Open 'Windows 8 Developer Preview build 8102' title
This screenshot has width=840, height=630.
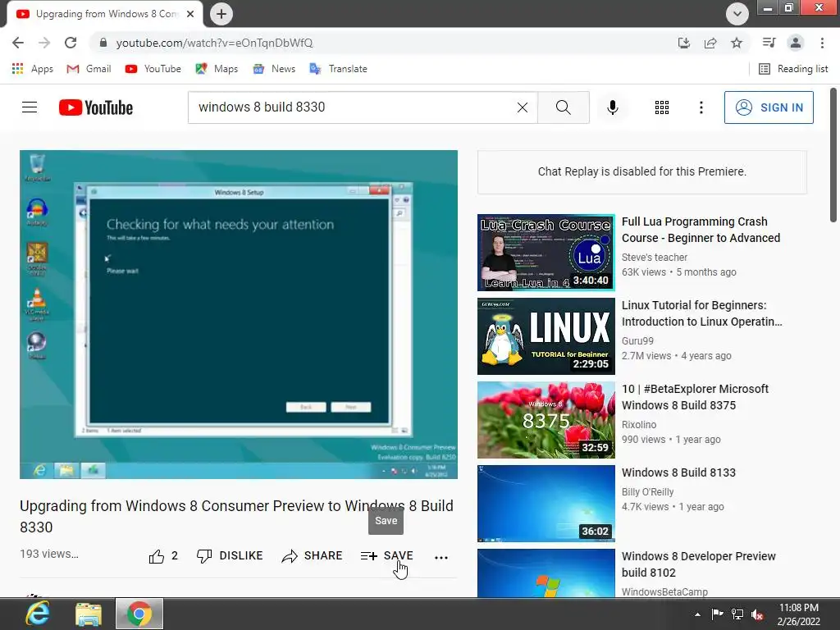point(699,564)
